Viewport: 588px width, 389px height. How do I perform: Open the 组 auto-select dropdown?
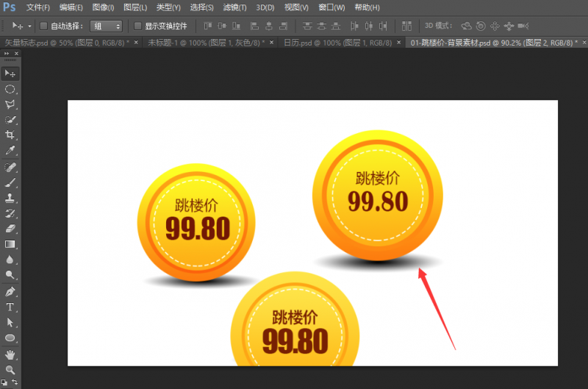[x=107, y=26]
